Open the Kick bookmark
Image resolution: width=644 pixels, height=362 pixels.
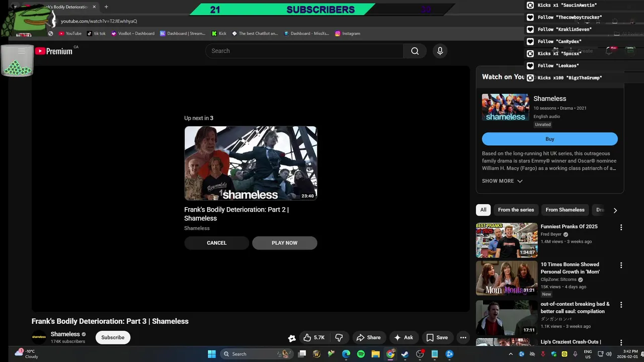click(x=219, y=33)
